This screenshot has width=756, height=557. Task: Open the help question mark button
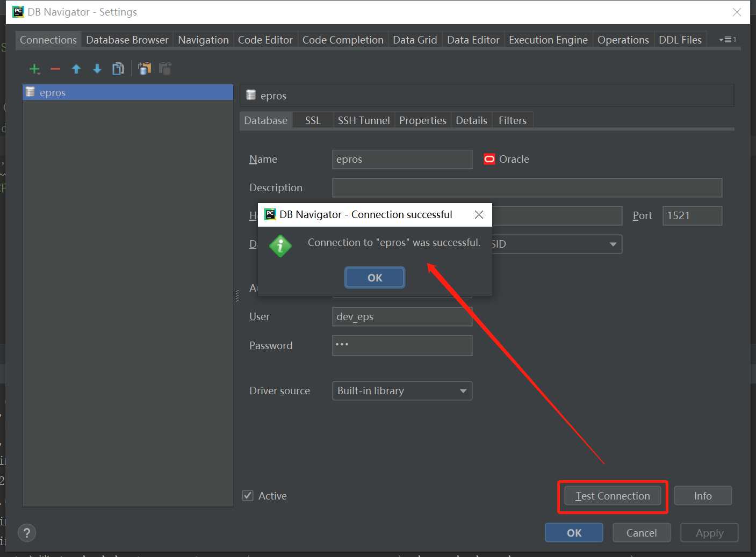[x=27, y=533]
